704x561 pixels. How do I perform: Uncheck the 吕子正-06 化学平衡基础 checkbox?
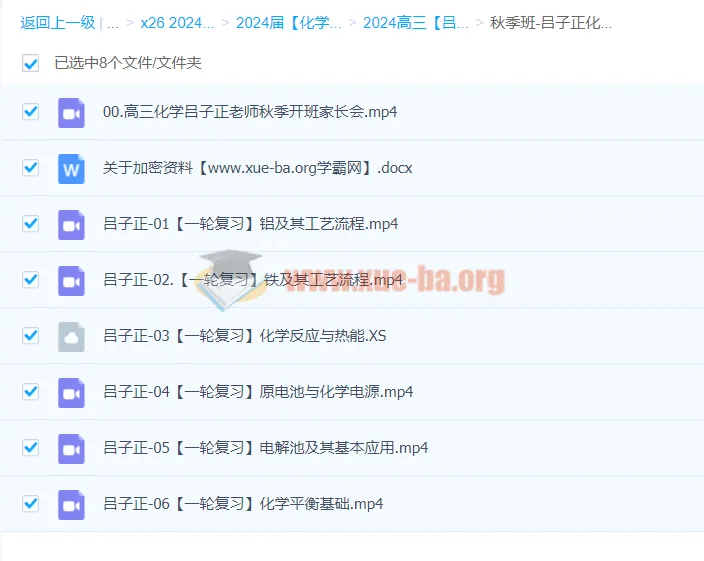pyautogui.click(x=31, y=504)
